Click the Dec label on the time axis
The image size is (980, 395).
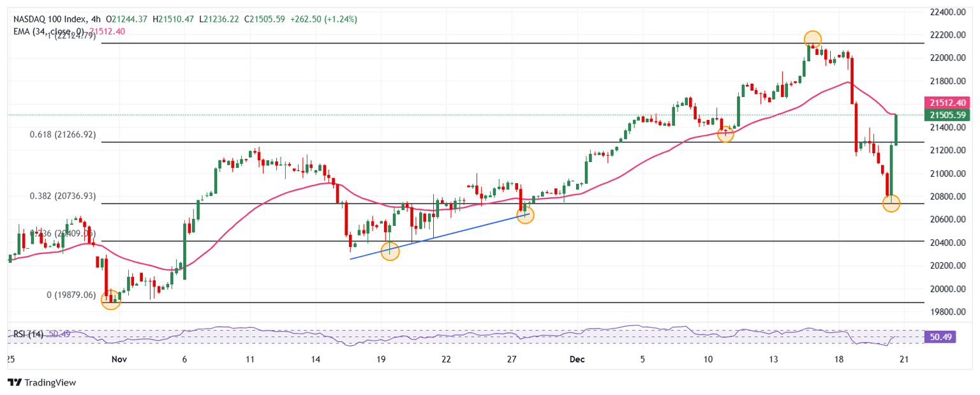[x=576, y=359]
